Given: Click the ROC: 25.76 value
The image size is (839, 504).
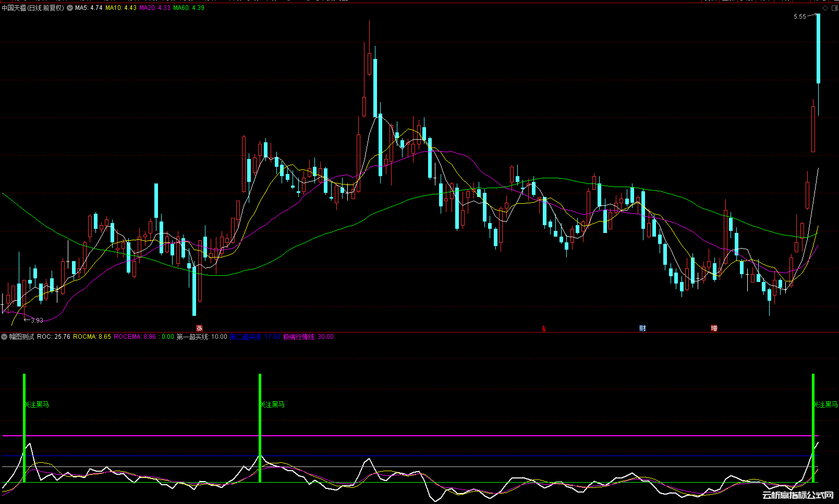Looking at the screenshot, I should 54,337.
